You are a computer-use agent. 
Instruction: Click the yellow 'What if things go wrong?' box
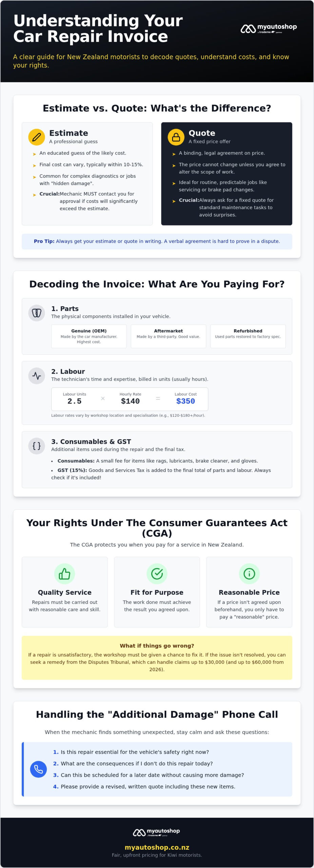tap(157, 658)
